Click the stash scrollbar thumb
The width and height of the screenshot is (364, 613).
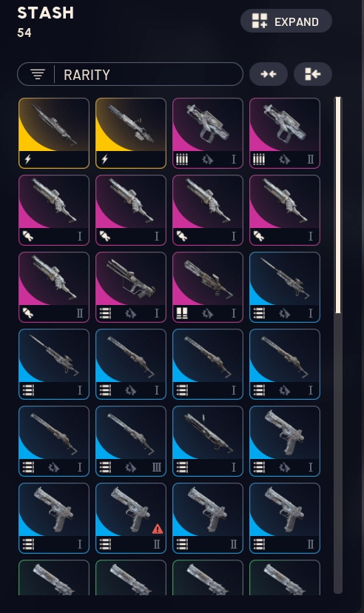point(338,205)
